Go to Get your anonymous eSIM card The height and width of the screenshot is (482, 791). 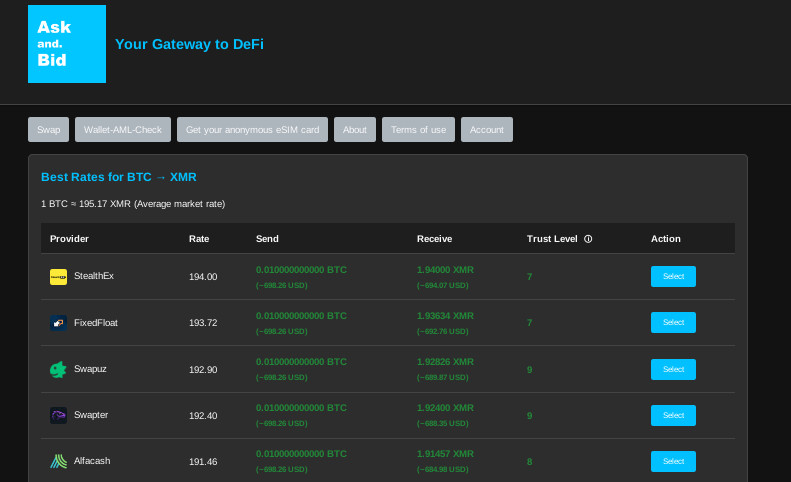[x=252, y=130]
